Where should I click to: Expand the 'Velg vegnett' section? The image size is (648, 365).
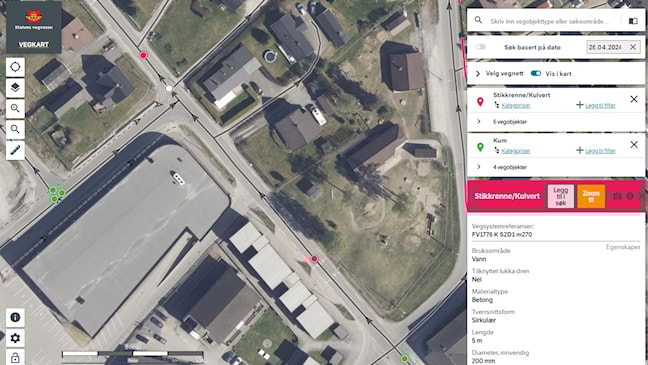478,74
